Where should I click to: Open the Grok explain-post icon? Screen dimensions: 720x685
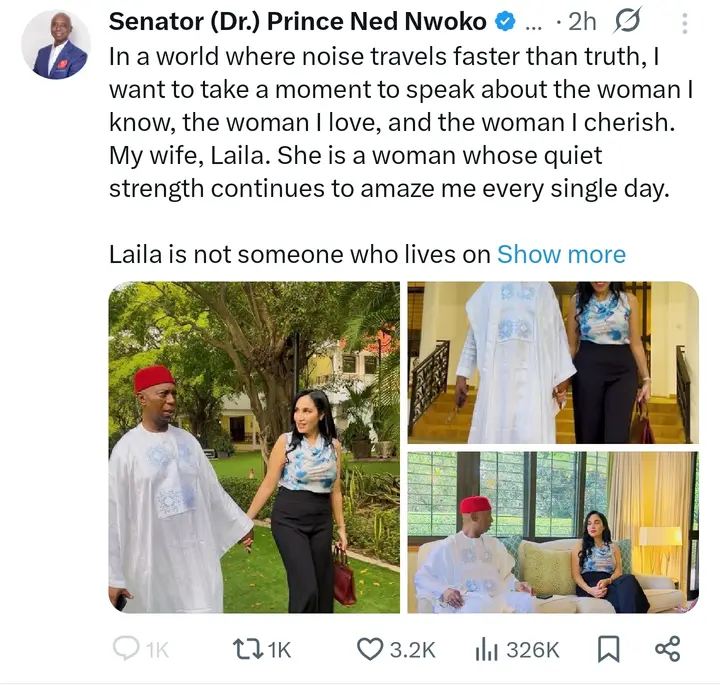(629, 22)
